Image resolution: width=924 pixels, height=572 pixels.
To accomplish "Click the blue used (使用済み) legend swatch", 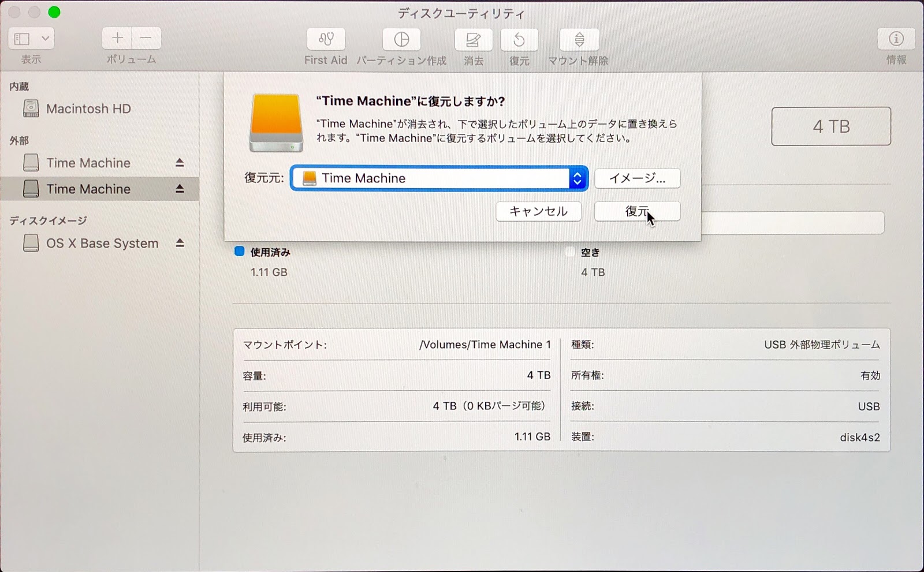I will [239, 251].
